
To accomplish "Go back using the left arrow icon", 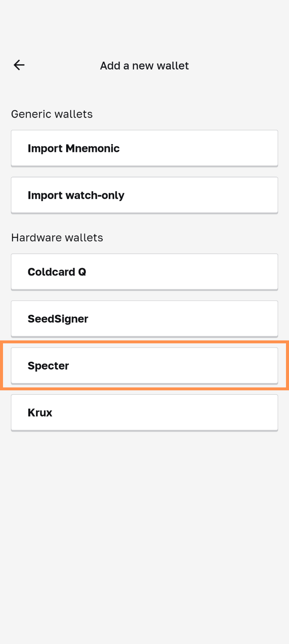I will point(19,65).
